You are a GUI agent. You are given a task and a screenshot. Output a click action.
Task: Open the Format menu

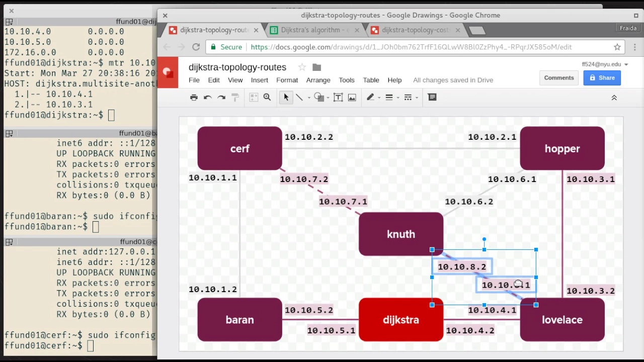[x=287, y=80]
